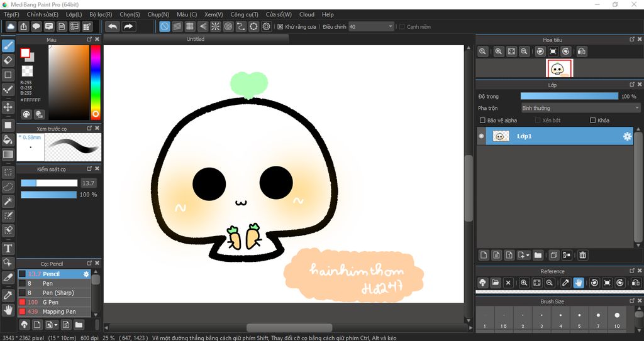Delete layer using the trash icon
644x341 pixels.
583,255
